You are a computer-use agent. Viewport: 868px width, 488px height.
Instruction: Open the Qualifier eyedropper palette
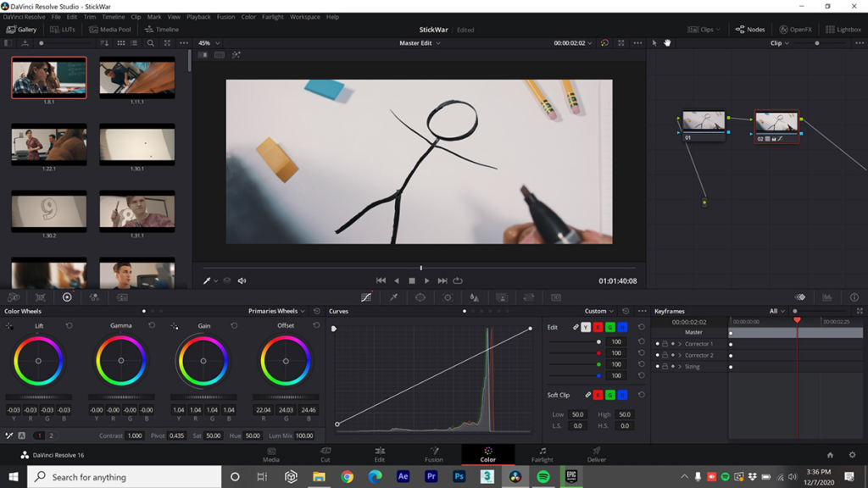click(x=393, y=297)
